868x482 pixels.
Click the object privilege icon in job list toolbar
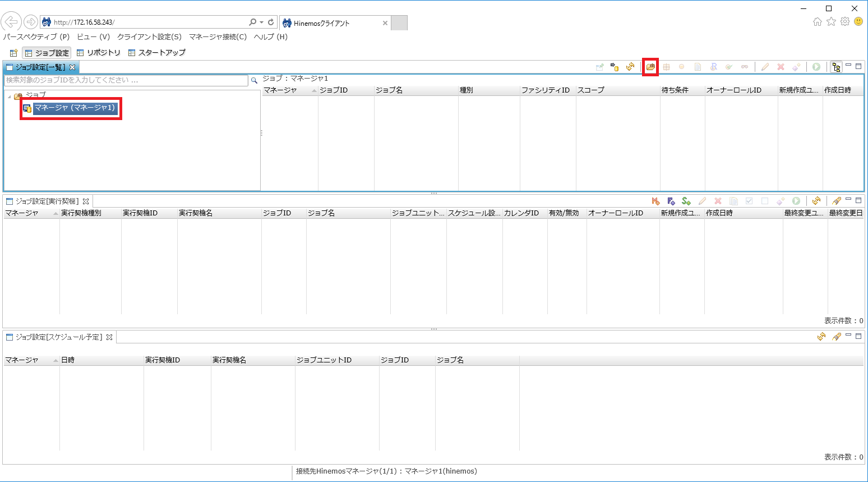(796, 67)
